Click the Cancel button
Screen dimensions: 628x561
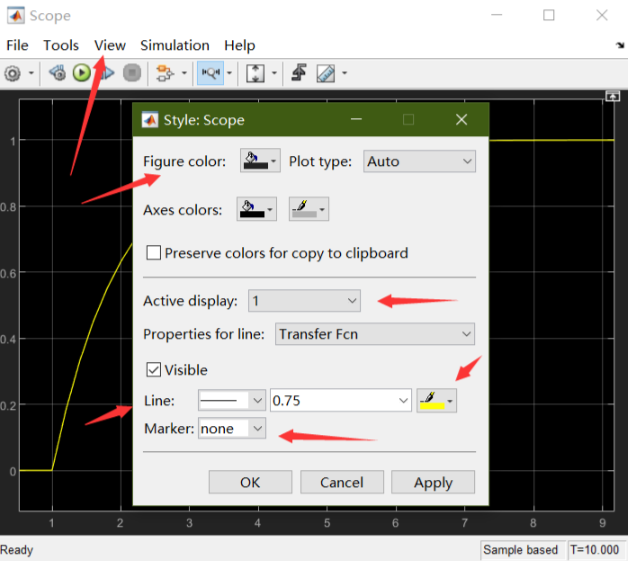tap(342, 482)
